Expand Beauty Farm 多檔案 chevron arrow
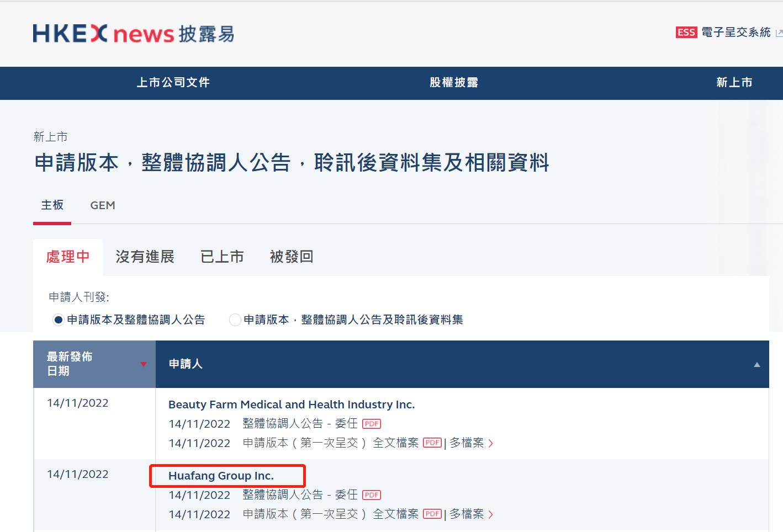 (x=490, y=443)
